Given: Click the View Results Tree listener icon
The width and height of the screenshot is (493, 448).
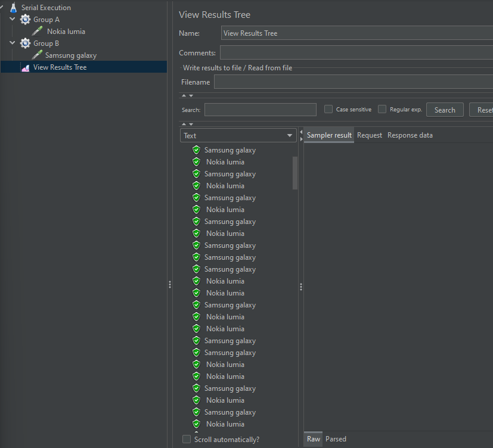Looking at the screenshot, I should (26, 67).
